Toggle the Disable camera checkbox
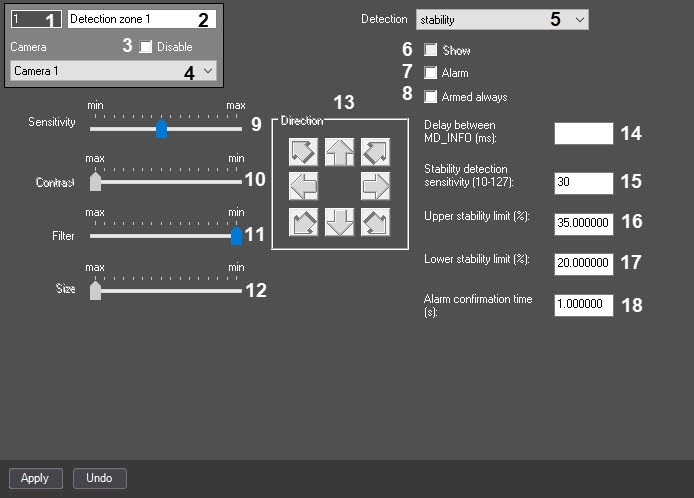The image size is (694, 498). click(146, 46)
